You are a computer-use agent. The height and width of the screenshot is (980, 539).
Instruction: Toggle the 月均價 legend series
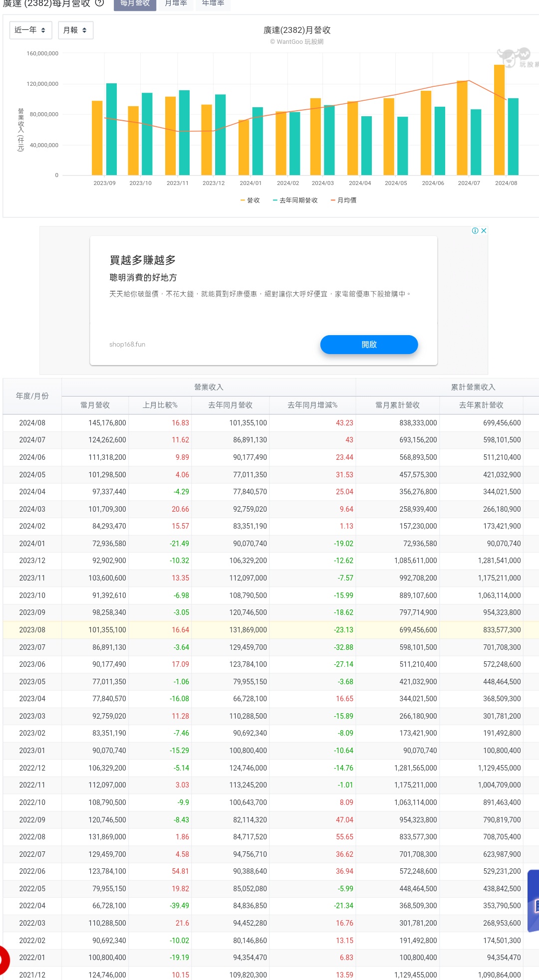[x=343, y=200]
